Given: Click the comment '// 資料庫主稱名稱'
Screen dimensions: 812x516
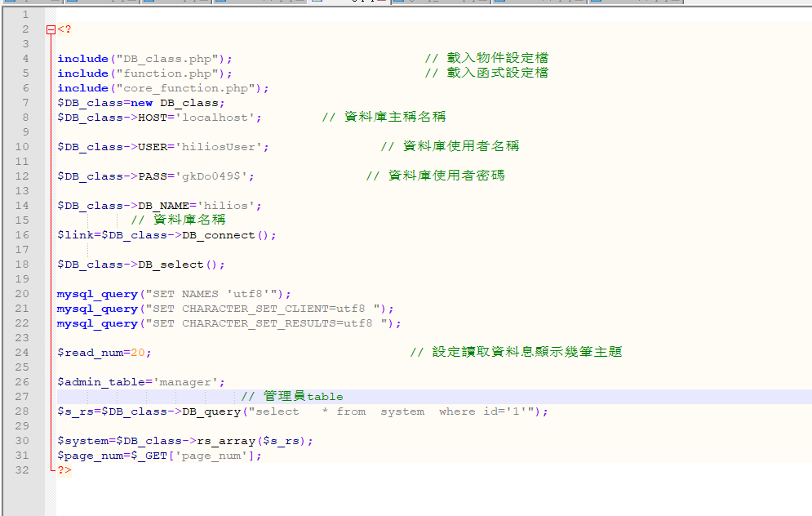Looking at the screenshot, I should click(384, 117).
